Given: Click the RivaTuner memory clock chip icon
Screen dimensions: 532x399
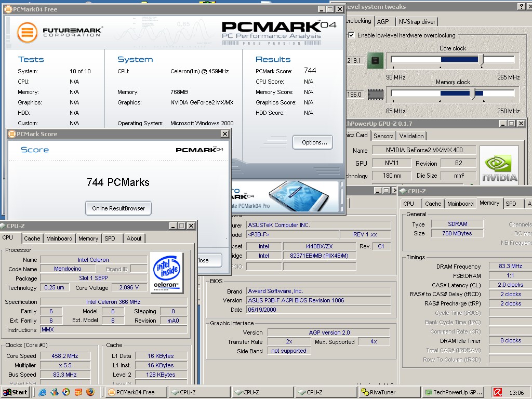Looking at the screenshot, I should click(x=375, y=95).
